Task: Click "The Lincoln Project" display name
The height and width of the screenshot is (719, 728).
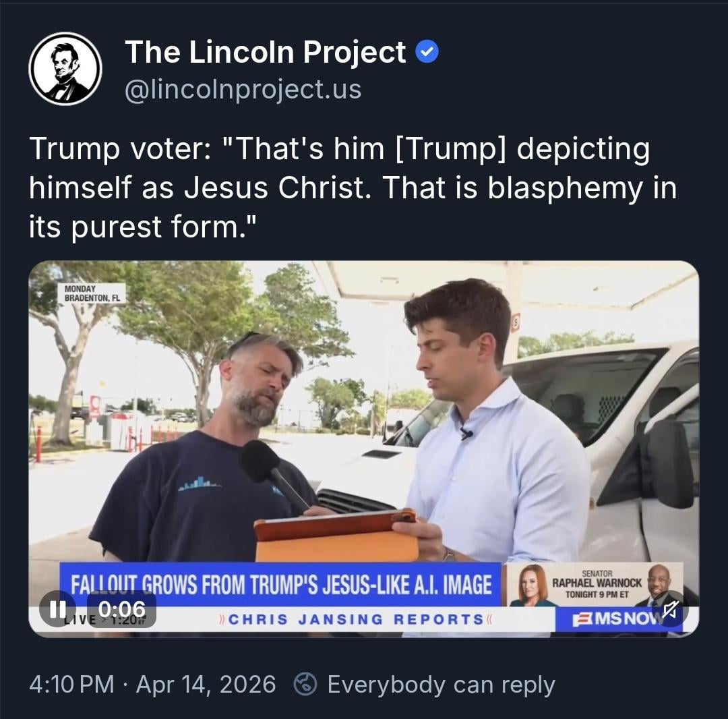Action: point(266,52)
